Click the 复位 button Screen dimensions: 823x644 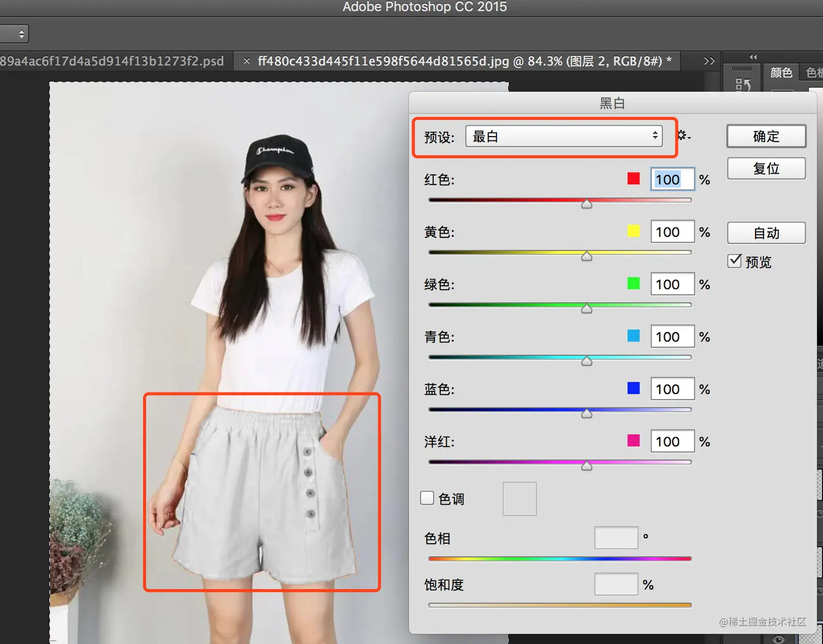tap(766, 169)
